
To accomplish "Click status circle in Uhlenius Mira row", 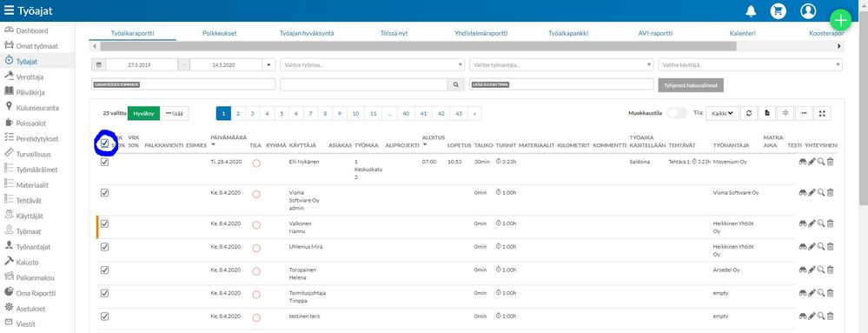I will tap(256, 248).
